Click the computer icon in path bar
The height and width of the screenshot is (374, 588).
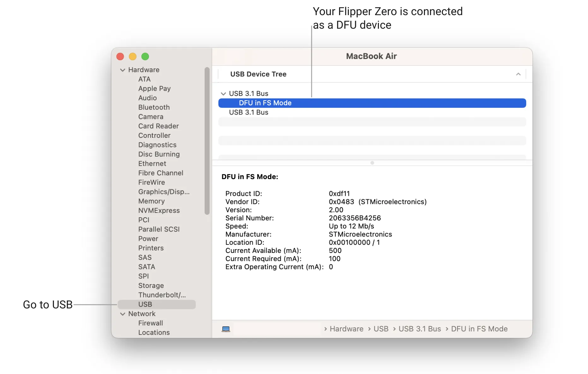click(x=226, y=329)
